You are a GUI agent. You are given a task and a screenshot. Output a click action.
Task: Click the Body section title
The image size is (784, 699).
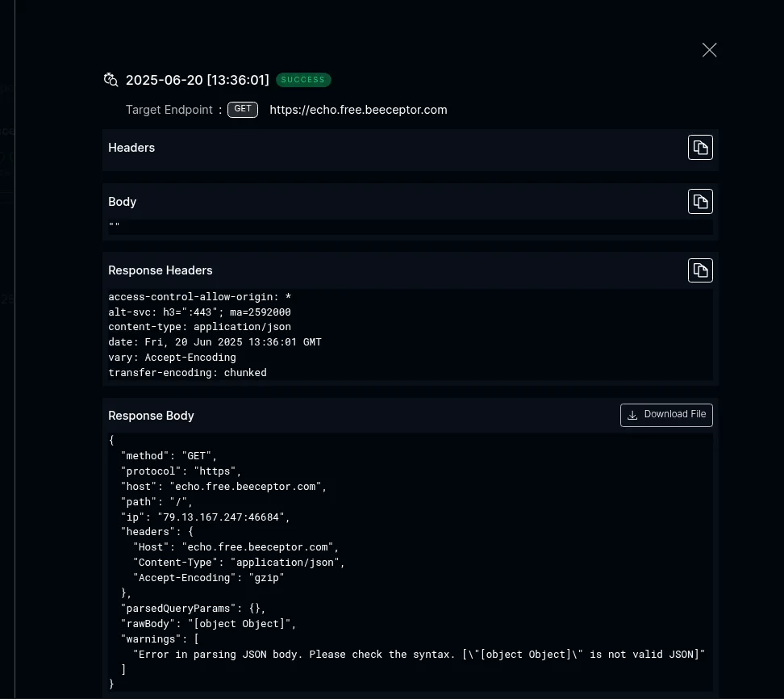[123, 202]
